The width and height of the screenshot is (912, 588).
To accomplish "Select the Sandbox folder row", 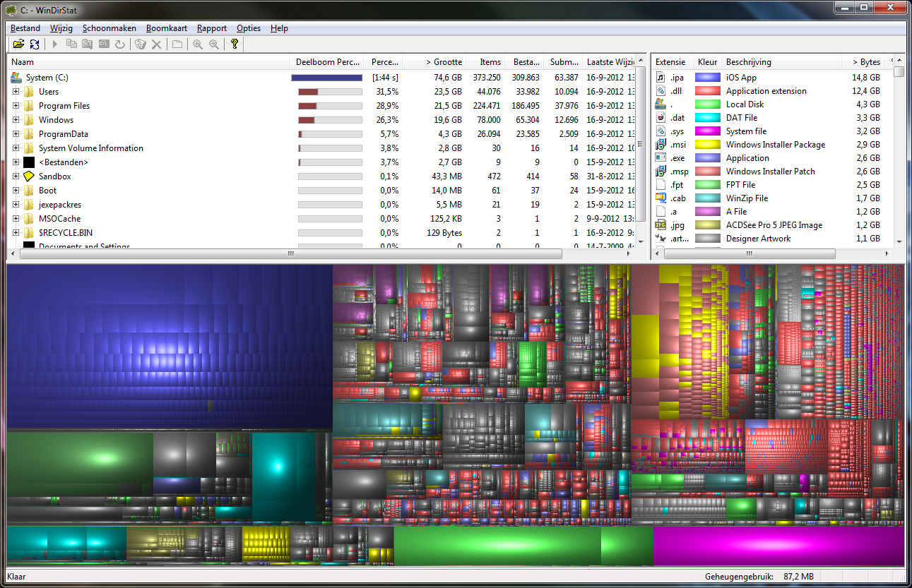I will coord(54,176).
